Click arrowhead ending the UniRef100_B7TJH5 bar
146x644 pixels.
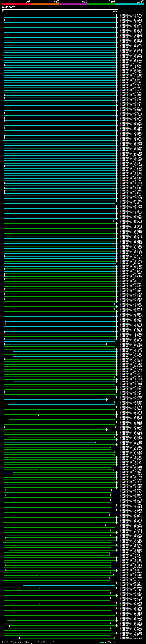[95, 442]
